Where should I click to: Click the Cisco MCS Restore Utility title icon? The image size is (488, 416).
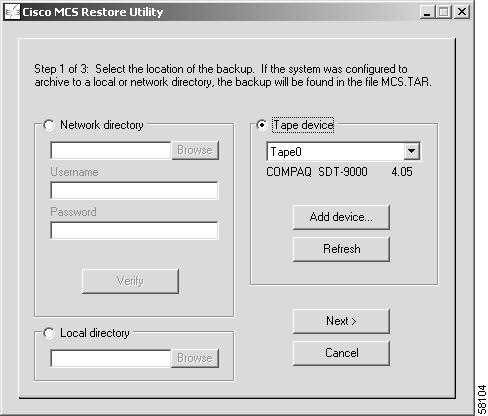(x=12, y=12)
